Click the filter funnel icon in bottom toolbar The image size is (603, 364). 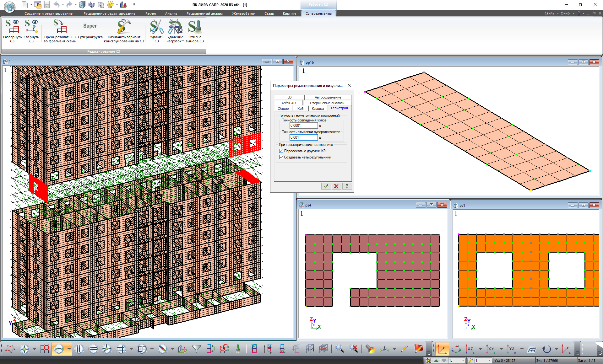tap(196, 349)
